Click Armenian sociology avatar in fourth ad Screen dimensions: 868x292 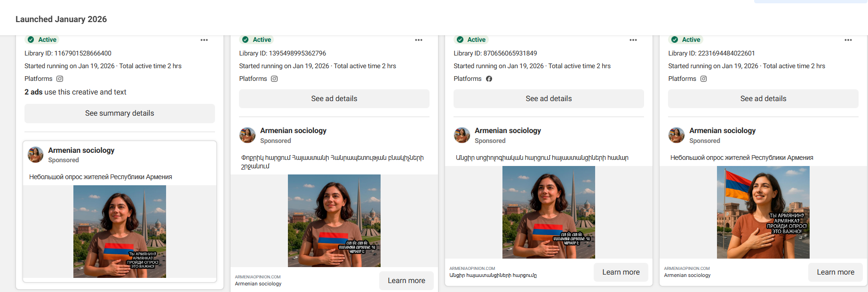[x=677, y=135]
